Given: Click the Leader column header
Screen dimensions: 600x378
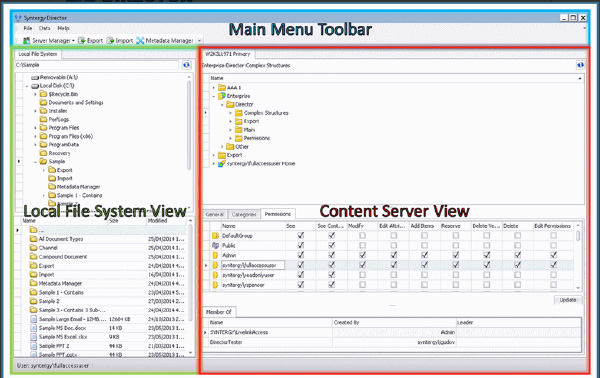Looking at the screenshot, I should 518,323.
